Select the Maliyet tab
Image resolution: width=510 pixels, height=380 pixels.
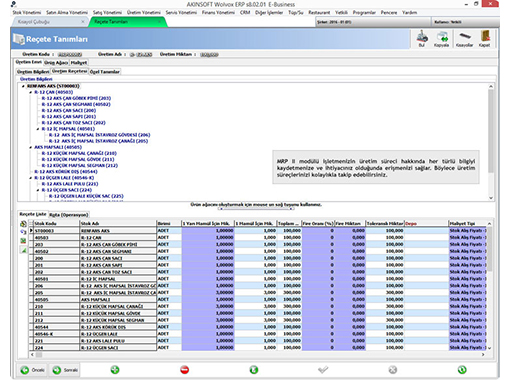79,62
